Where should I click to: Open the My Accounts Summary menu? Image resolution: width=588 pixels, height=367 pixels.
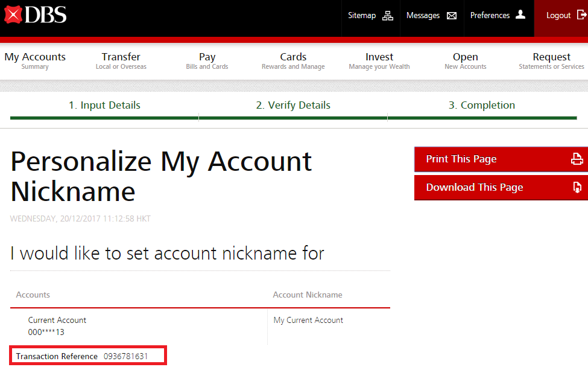[35, 60]
